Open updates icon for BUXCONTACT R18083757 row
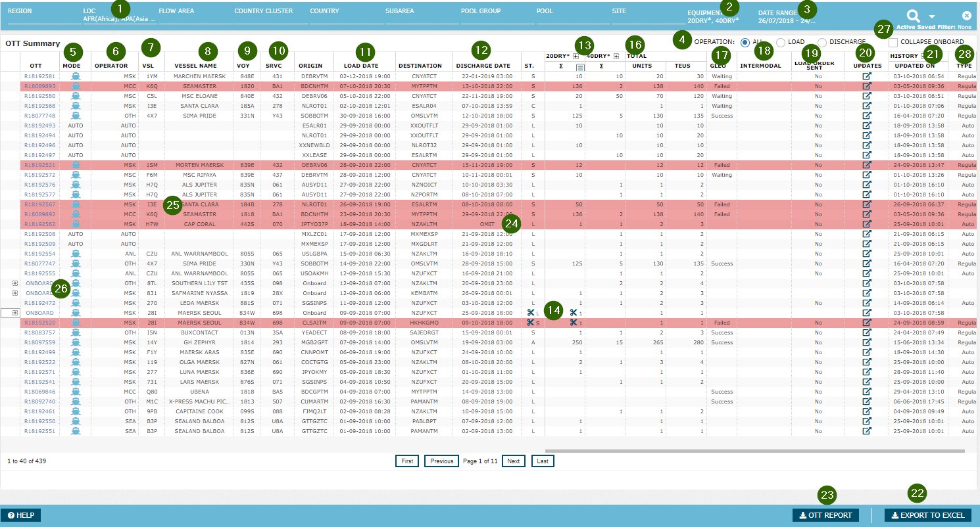 point(866,332)
